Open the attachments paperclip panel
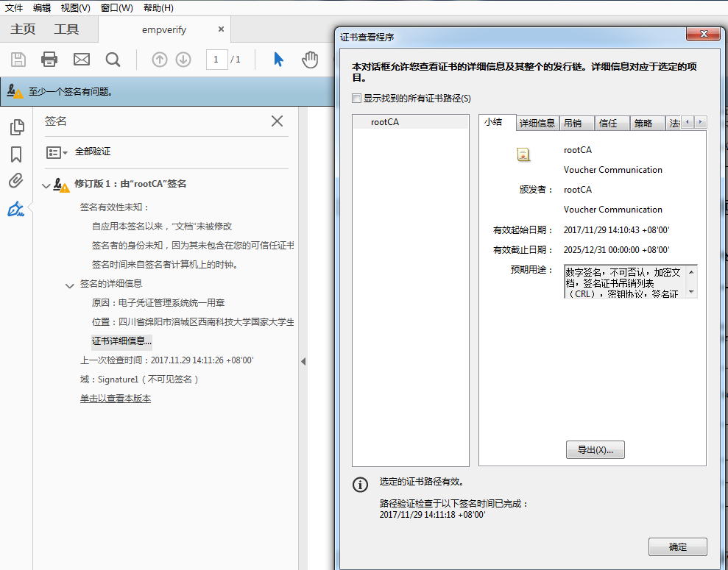 click(16, 181)
